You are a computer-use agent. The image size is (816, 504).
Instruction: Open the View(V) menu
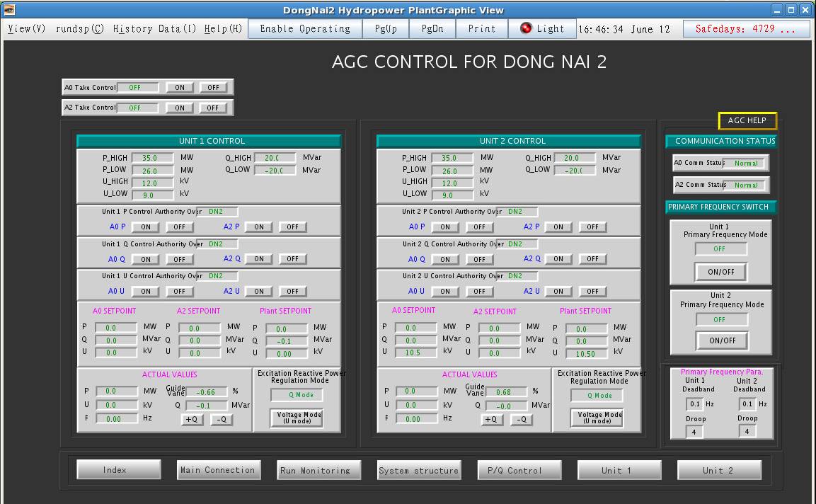tap(27, 29)
